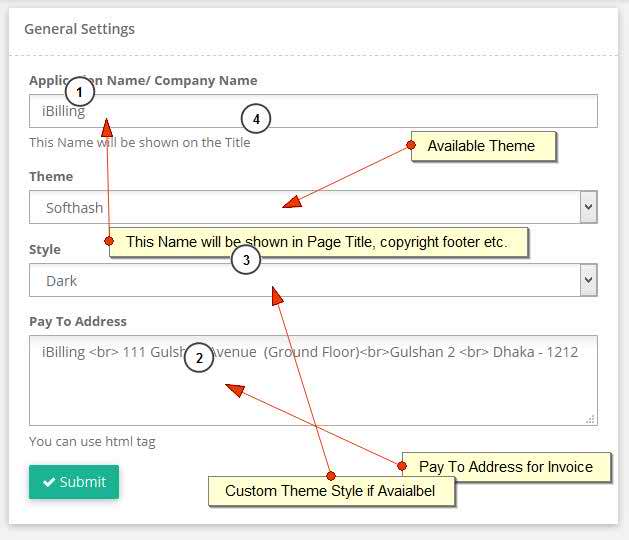Click the Pay To Address field label
This screenshot has width=629, height=540.
coord(78,321)
